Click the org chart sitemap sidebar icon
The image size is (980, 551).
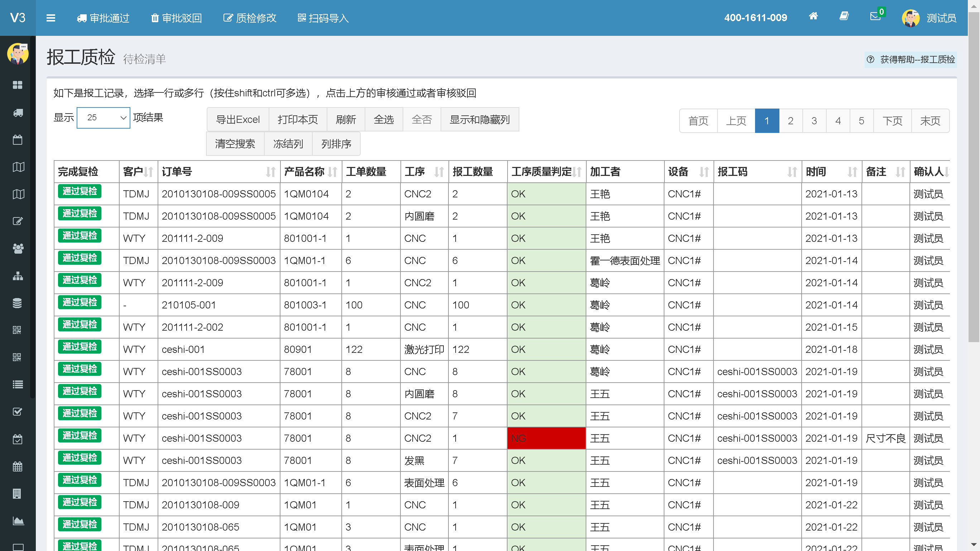pos(18,276)
